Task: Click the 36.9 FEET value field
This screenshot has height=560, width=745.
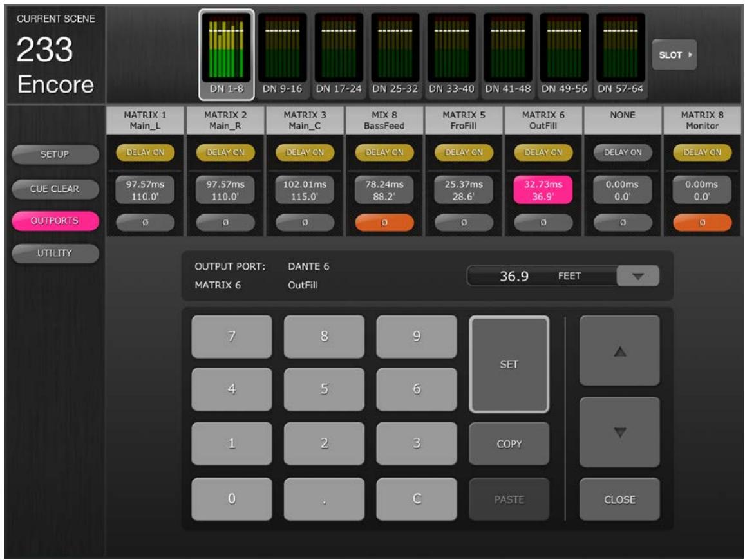Action: (x=542, y=276)
